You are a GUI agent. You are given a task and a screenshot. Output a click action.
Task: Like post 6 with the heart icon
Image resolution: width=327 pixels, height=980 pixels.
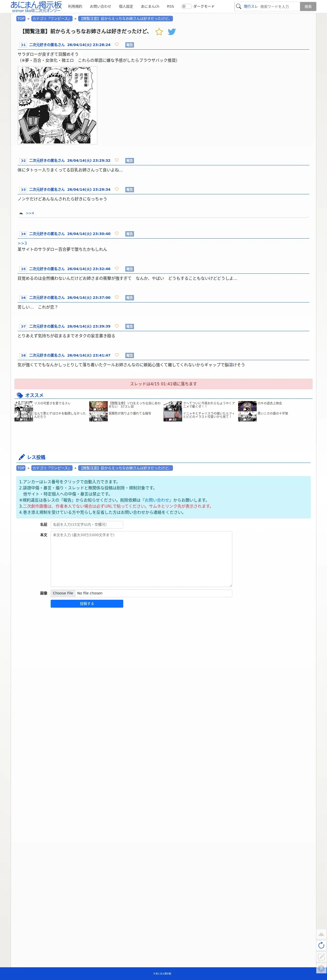(x=117, y=298)
